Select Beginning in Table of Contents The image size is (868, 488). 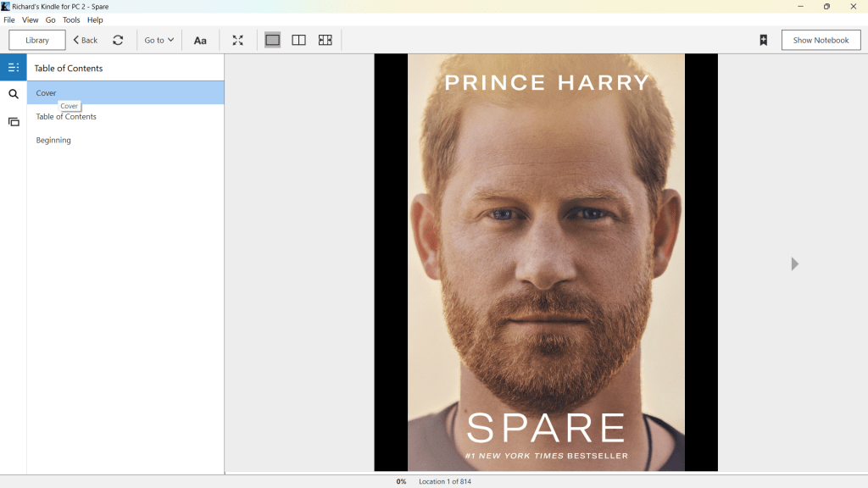point(53,140)
